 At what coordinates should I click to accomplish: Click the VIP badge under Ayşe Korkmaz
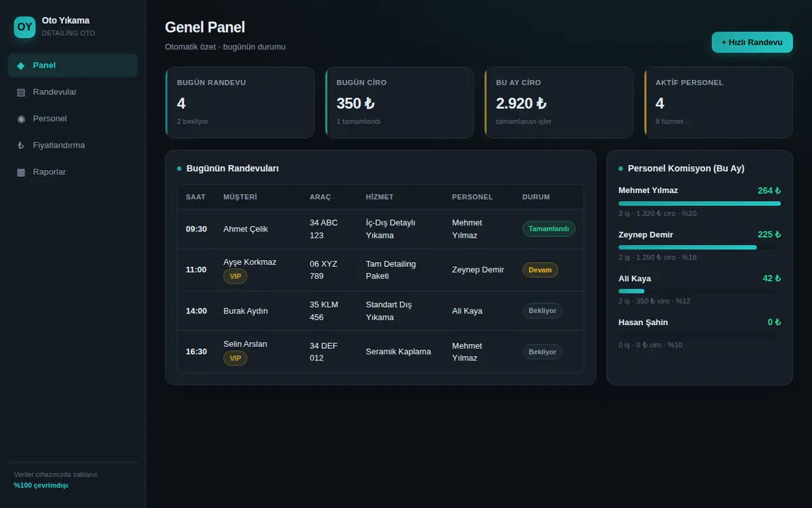235,276
